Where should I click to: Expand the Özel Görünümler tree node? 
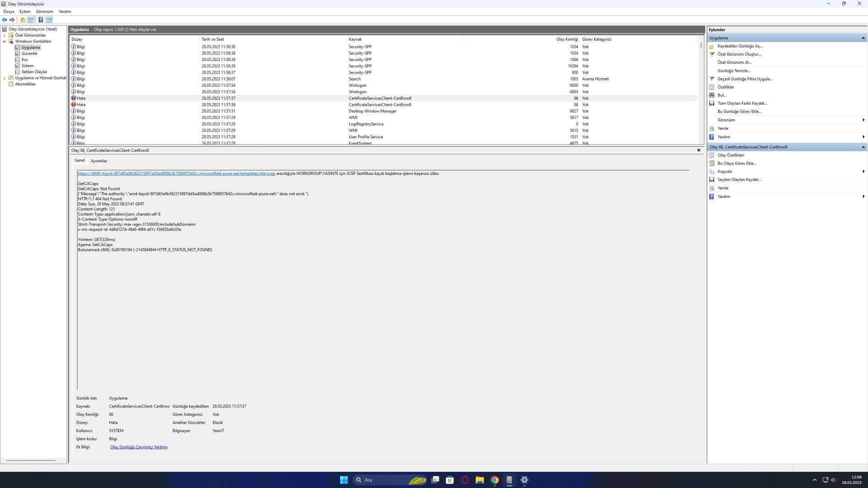coord(5,35)
